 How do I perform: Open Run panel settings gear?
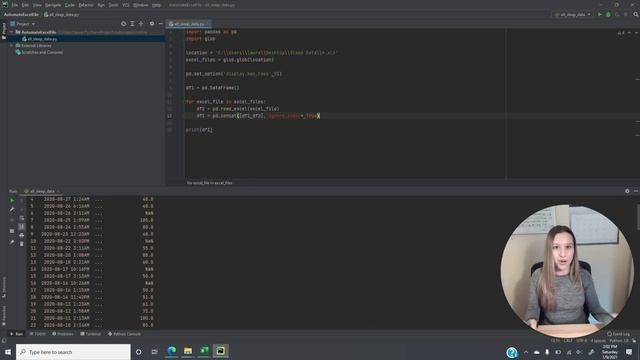click(x=627, y=191)
